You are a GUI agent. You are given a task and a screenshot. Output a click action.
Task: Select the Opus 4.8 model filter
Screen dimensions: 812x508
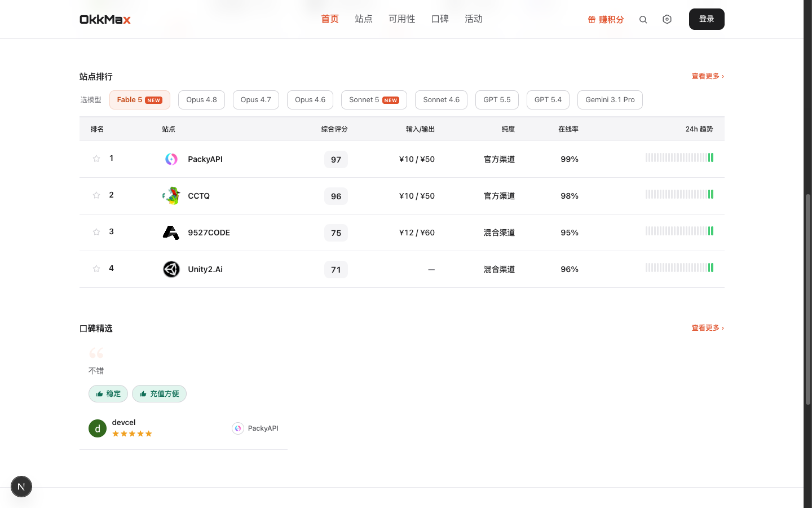point(201,100)
